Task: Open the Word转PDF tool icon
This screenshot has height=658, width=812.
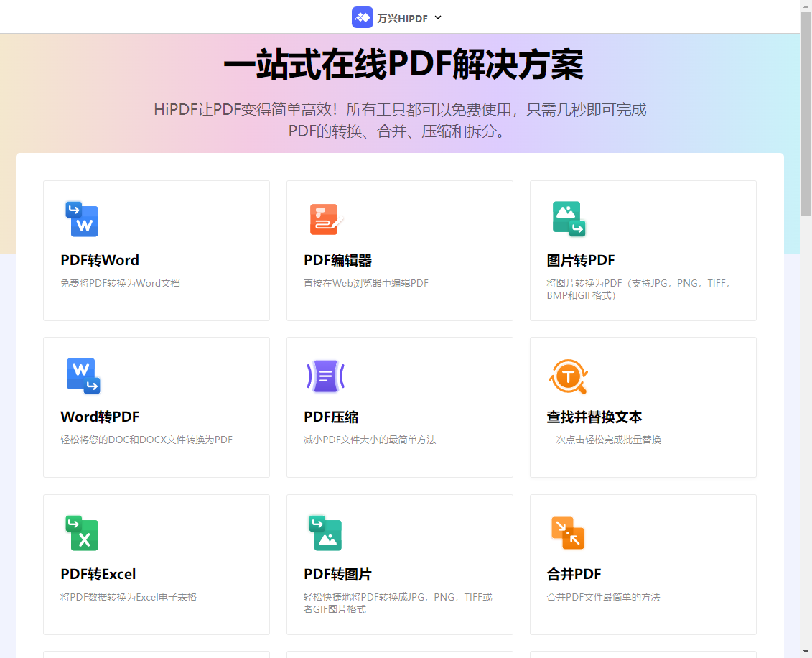Action: pyautogui.click(x=83, y=376)
